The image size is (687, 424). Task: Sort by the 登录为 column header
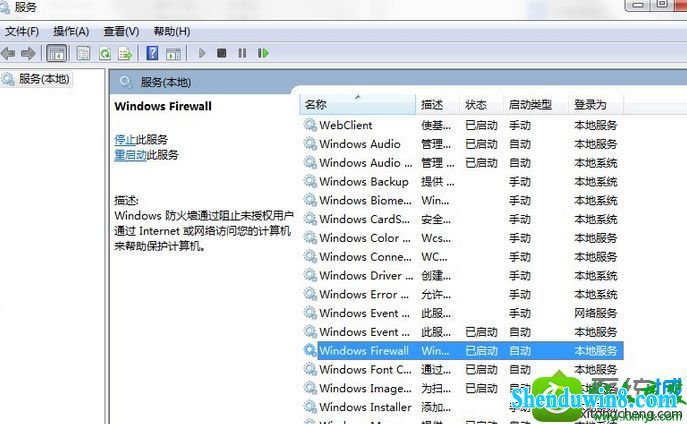(x=595, y=105)
